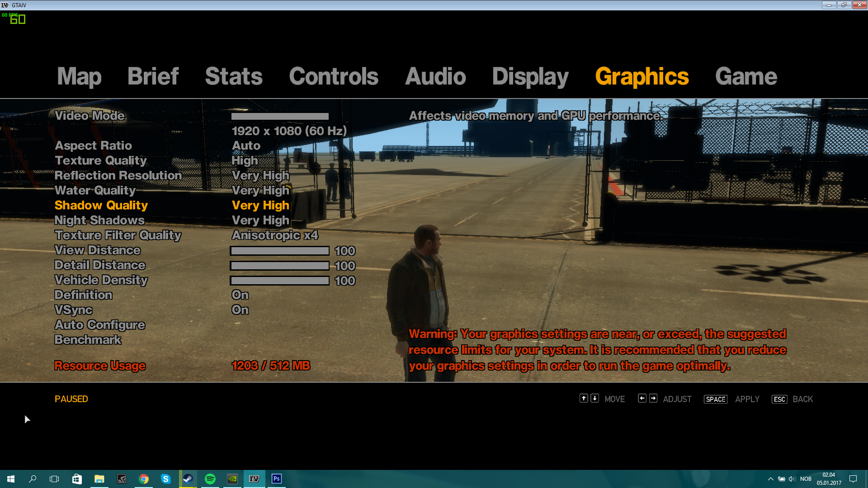This screenshot has height=488, width=868.
Task: Click the ESC back key icon
Action: point(779,399)
